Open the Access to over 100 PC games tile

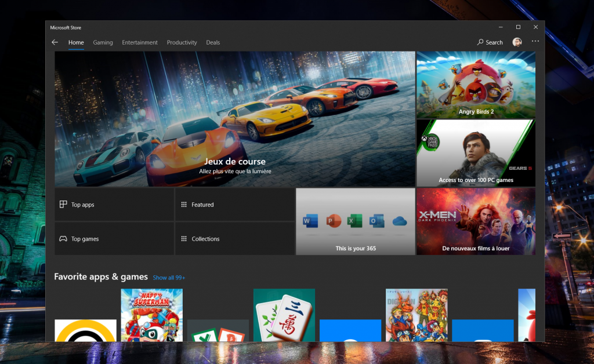coord(476,153)
